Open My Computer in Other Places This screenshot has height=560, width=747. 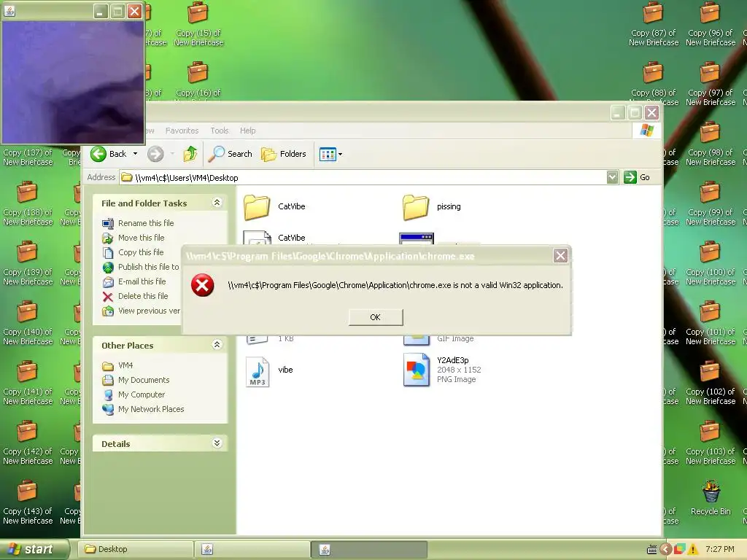142,394
